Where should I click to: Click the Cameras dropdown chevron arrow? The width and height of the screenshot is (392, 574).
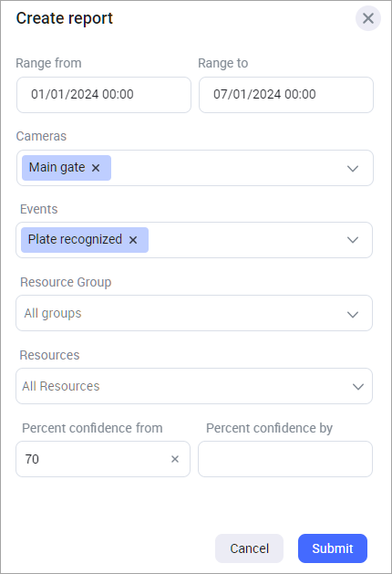353,169
